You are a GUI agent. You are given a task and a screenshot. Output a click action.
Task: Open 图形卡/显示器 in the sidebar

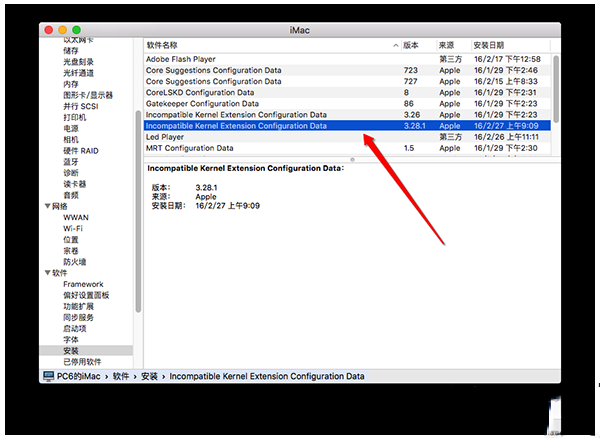(88, 95)
